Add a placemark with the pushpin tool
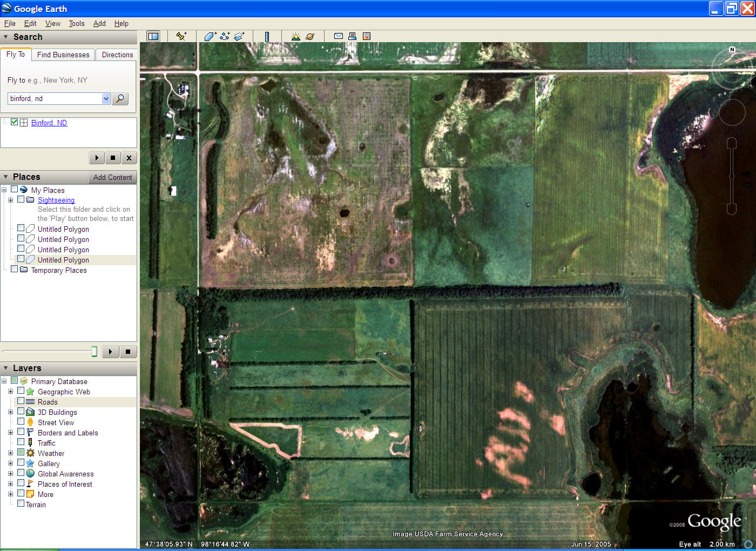Image resolution: width=756 pixels, height=551 pixels. tap(181, 36)
